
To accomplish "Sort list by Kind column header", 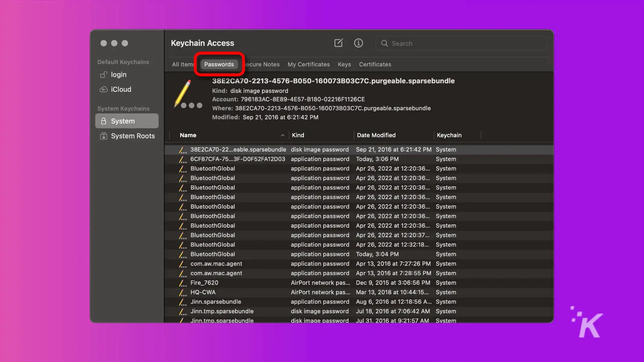I will click(x=298, y=135).
